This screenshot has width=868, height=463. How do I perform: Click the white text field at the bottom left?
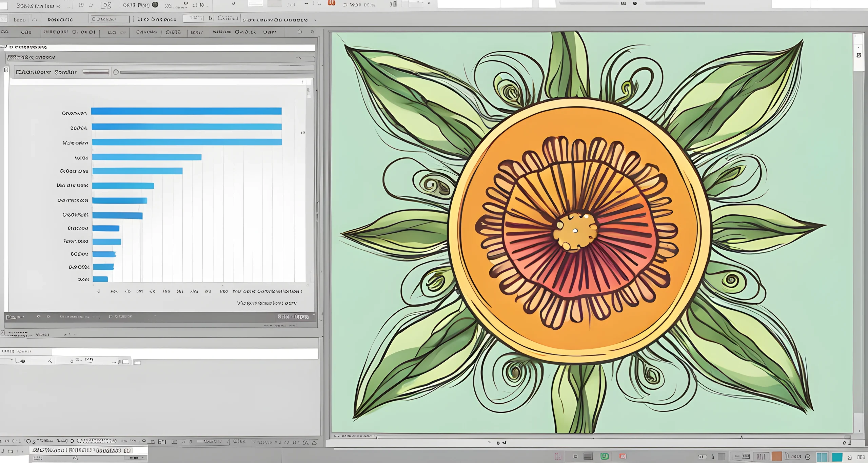pos(89,450)
